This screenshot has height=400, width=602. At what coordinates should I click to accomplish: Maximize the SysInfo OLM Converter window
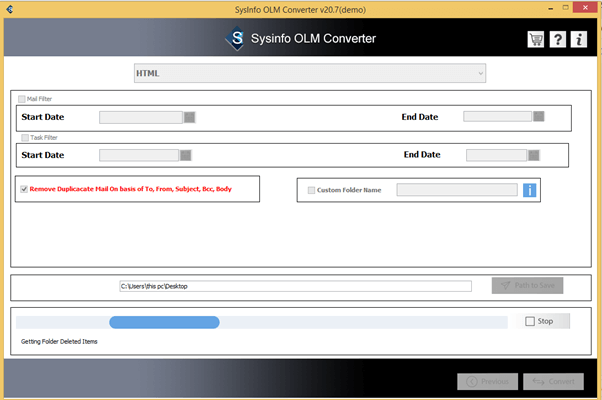[566, 8]
